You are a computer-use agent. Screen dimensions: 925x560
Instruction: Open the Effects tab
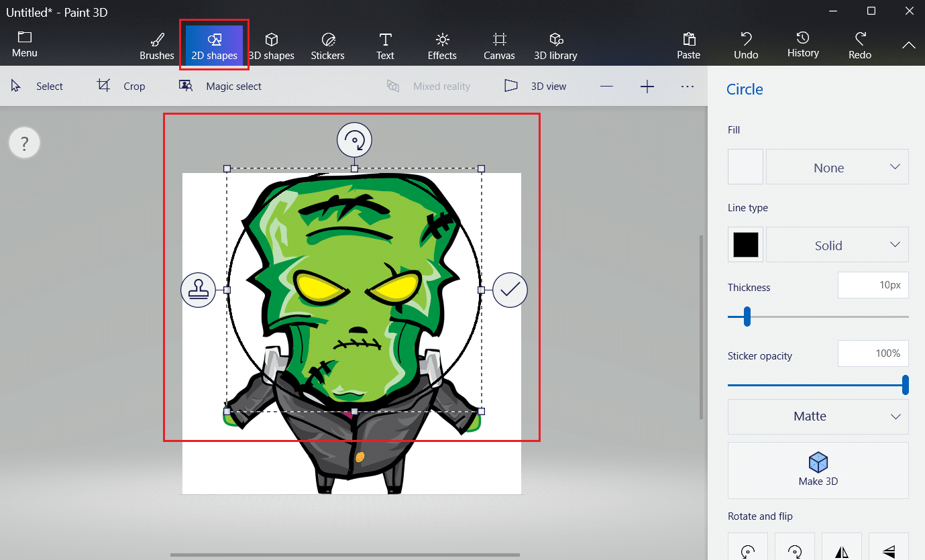[442, 46]
